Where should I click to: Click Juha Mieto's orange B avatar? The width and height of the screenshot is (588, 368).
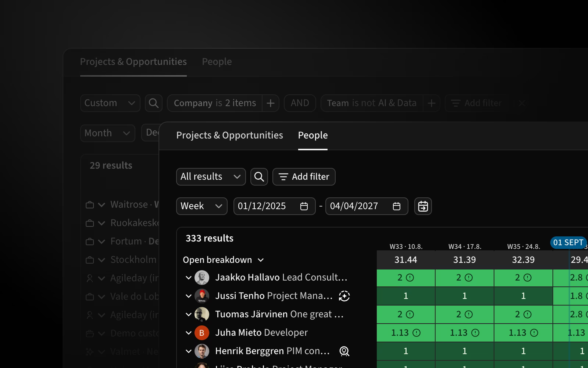tap(202, 333)
